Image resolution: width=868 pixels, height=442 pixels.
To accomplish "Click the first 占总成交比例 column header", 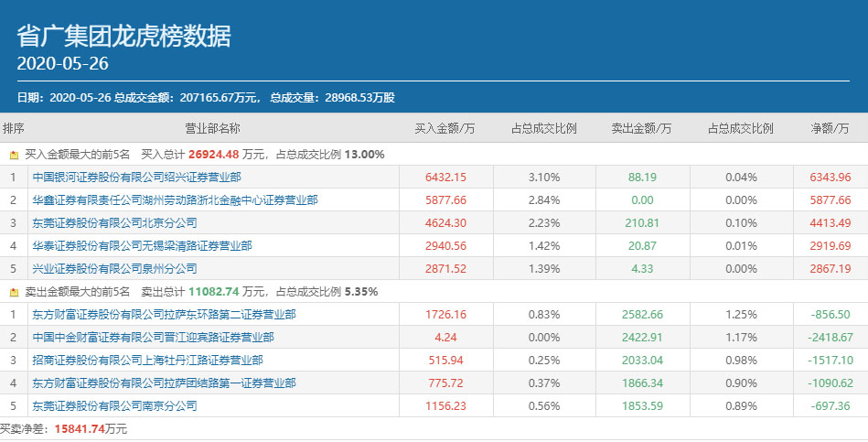I will point(544,128).
